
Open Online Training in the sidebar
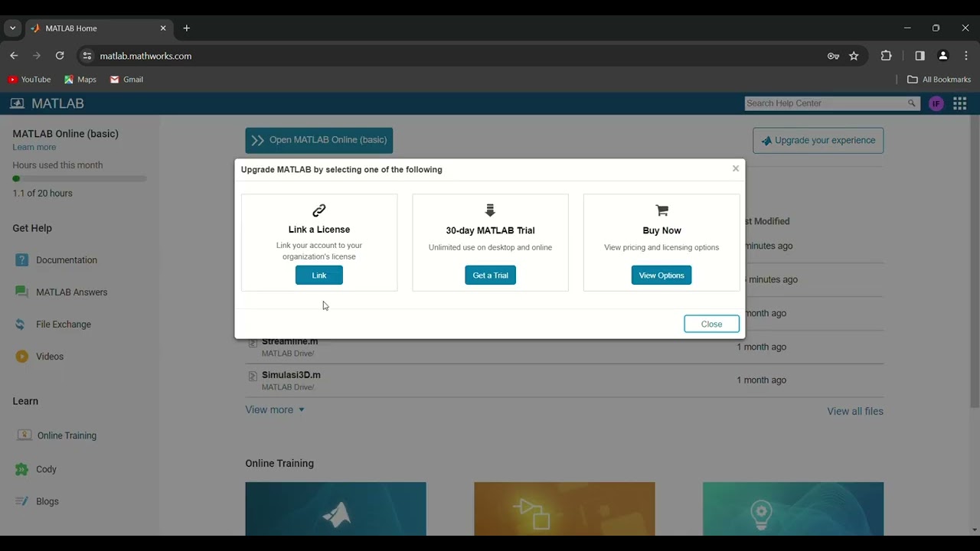pos(67,435)
